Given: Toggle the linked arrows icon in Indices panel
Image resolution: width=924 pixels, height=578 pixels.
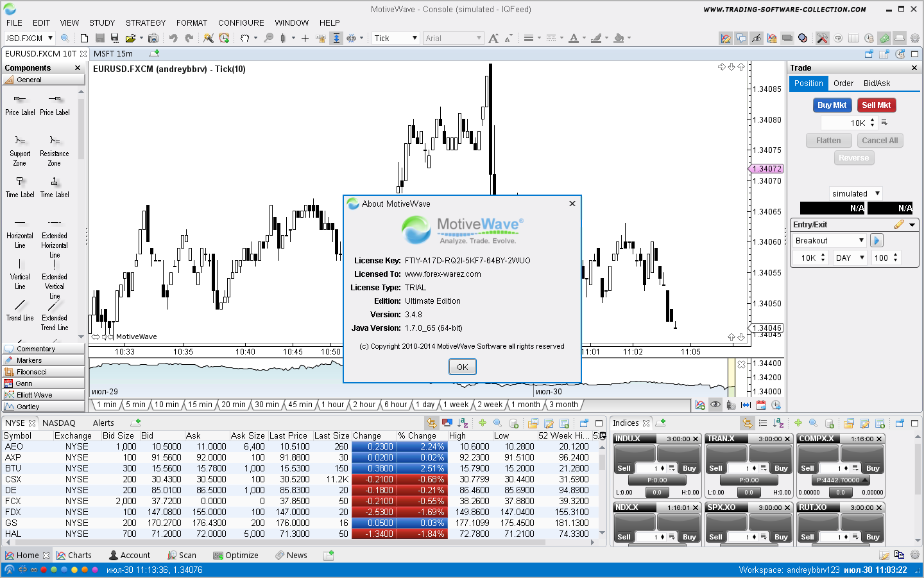Looking at the screenshot, I should coord(748,423).
